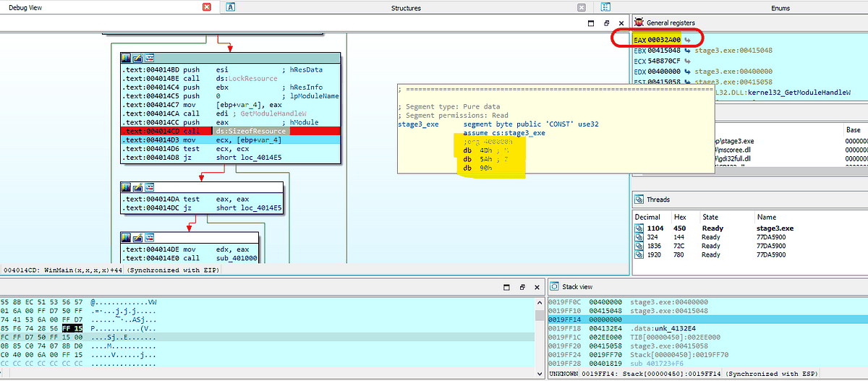Click the 'call sub_401000' line
The width and height of the screenshot is (868, 381).
click(x=189, y=257)
